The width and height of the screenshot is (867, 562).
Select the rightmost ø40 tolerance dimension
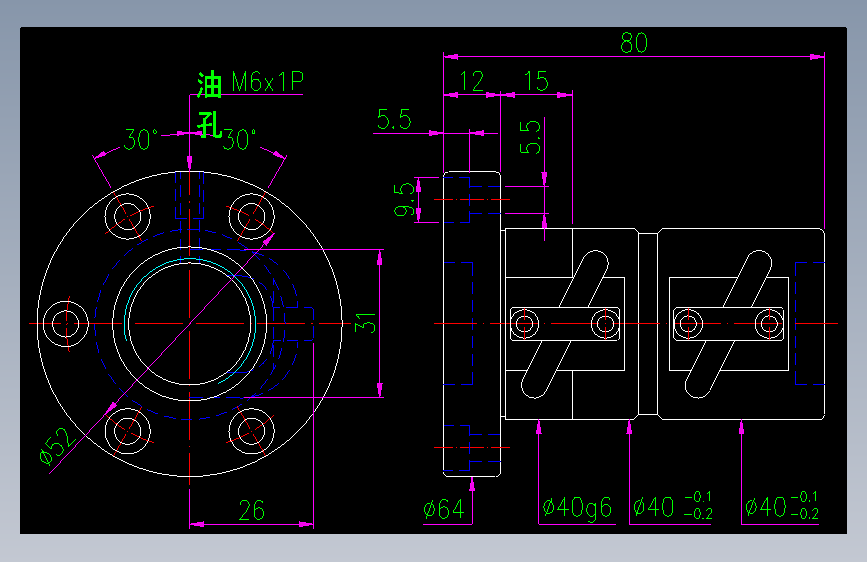[781, 506]
